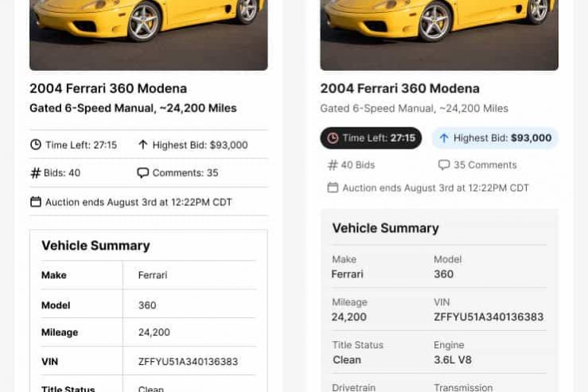Image resolution: width=588 pixels, height=392 pixels.
Task: Click the "3.6L V8" Engine value
Action: pos(453,360)
